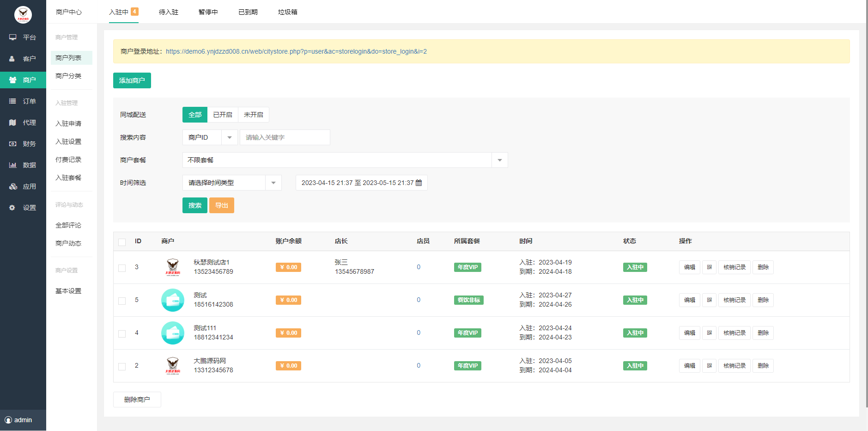Select all merchants with the header checkbox

[122, 242]
